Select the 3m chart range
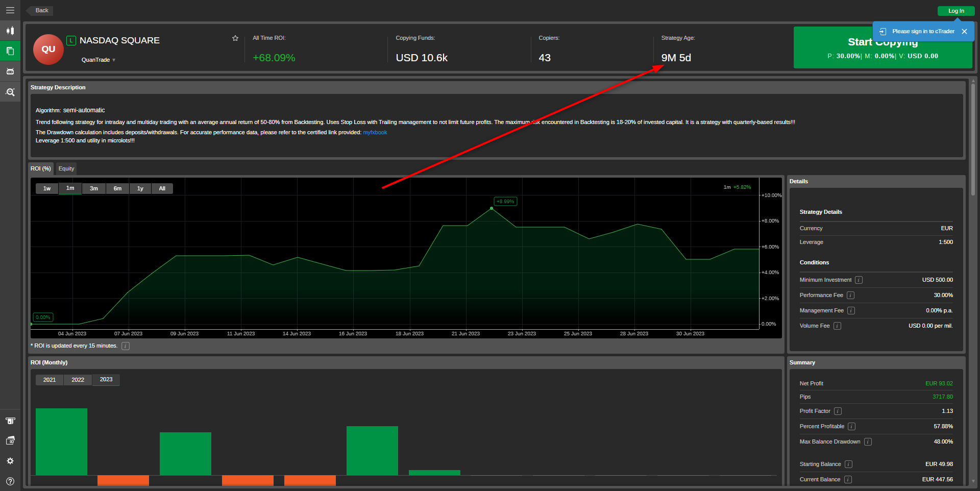The height and width of the screenshot is (491, 980). click(x=94, y=188)
